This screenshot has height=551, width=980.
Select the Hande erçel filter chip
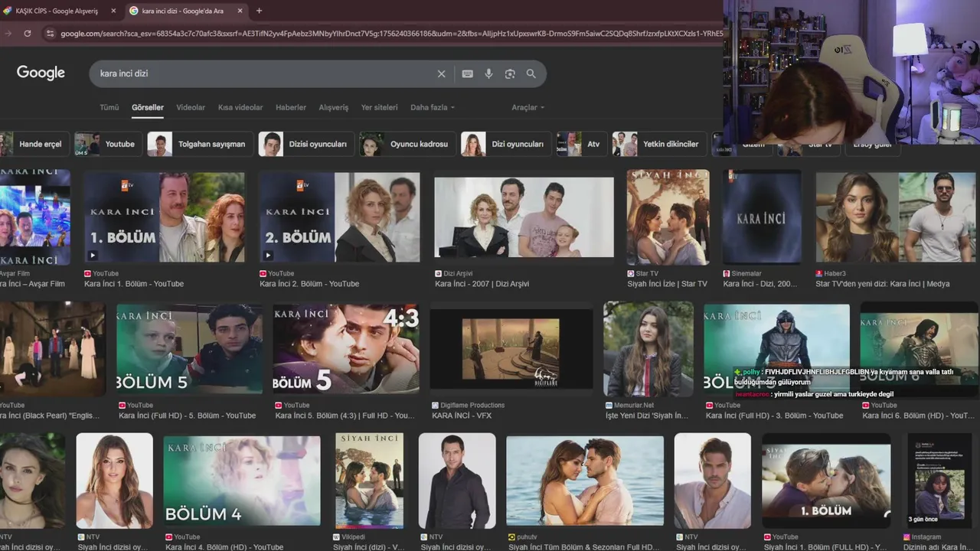34,144
